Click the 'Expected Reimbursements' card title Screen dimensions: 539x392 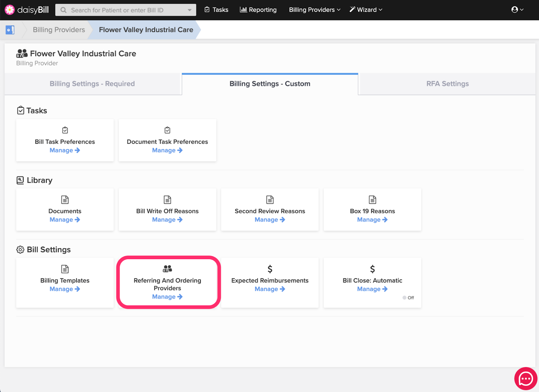pos(270,281)
